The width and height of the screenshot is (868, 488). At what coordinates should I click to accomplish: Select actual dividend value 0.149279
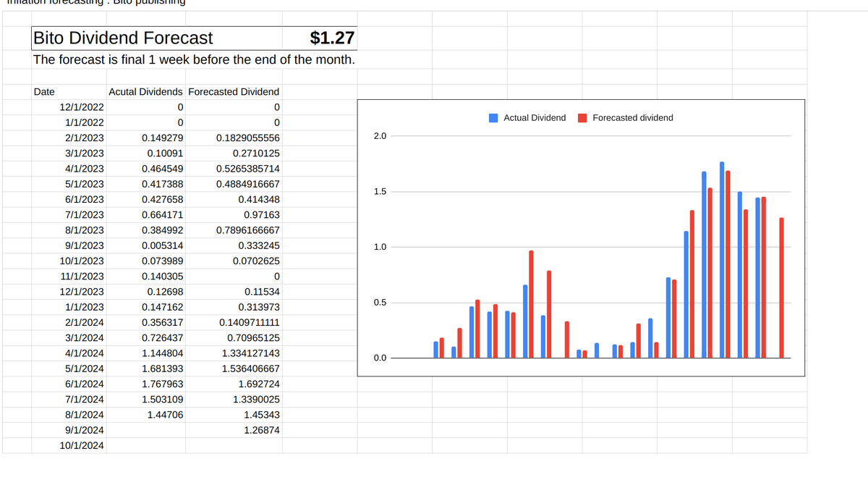coord(145,138)
